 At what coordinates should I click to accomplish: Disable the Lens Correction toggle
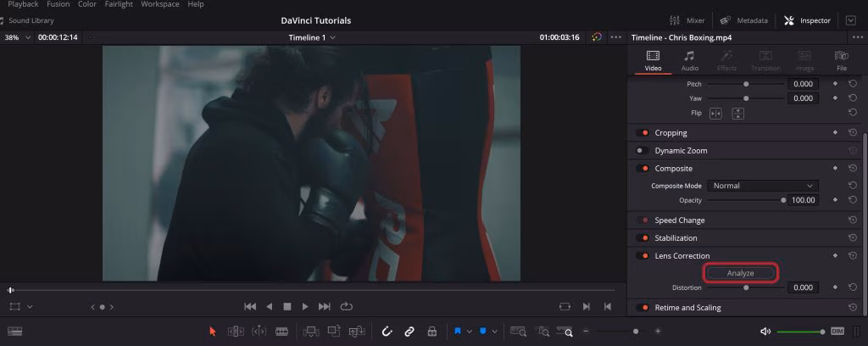click(x=643, y=256)
